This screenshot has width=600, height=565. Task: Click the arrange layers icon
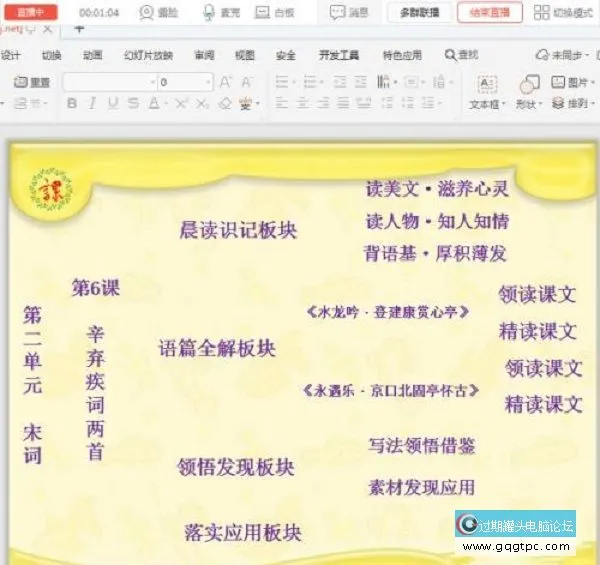558,103
